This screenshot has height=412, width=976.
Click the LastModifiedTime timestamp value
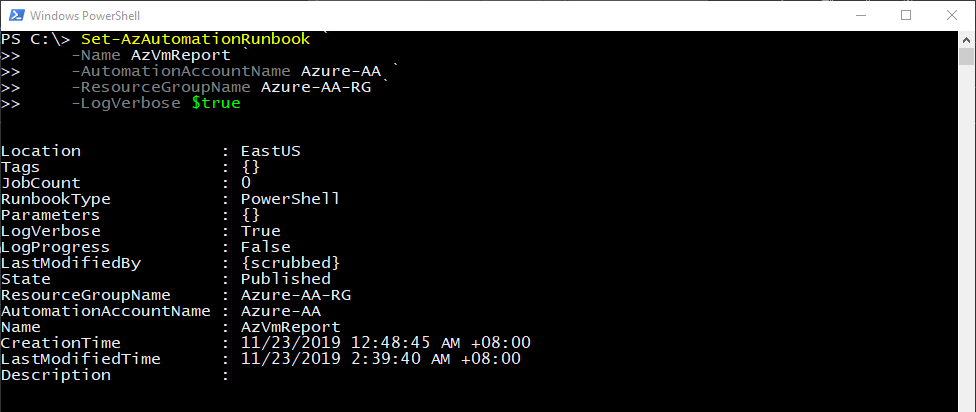click(380, 359)
